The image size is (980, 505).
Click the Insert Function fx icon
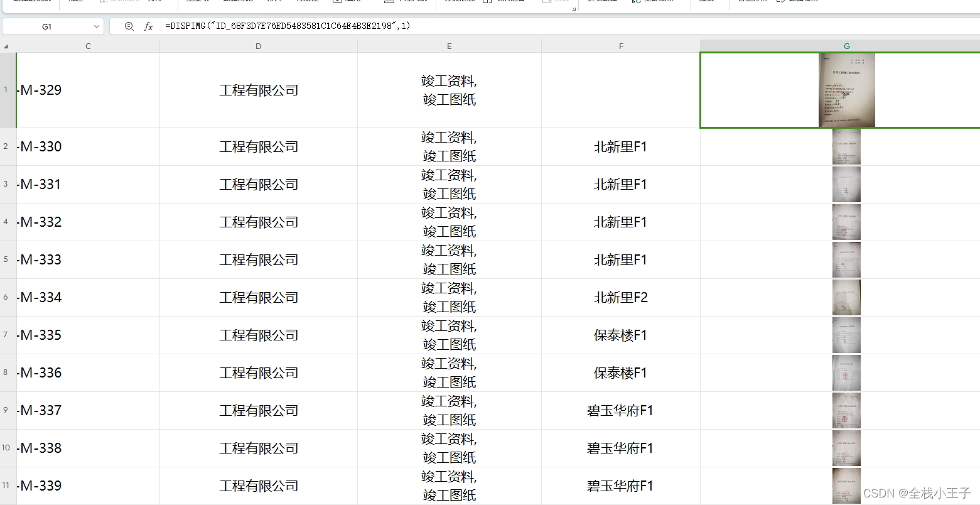[x=148, y=26]
